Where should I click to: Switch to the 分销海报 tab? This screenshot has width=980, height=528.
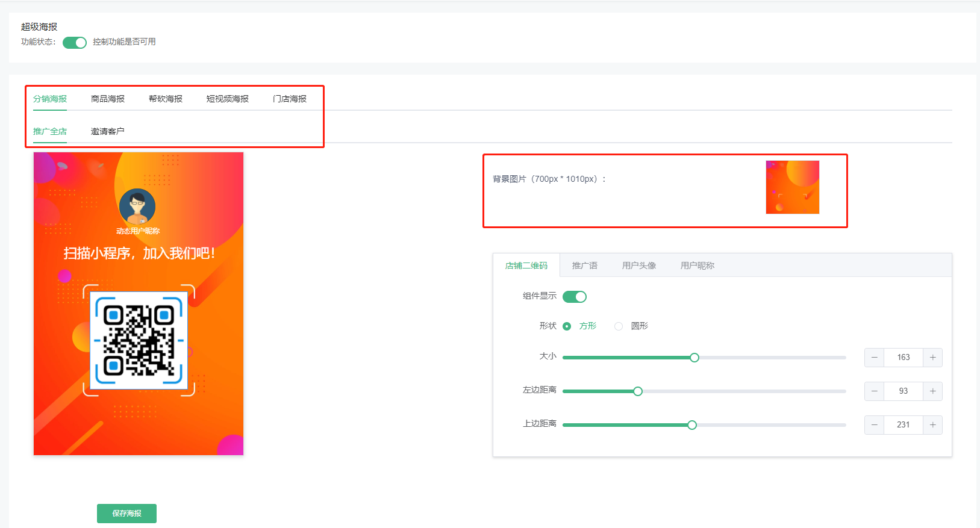tap(50, 99)
